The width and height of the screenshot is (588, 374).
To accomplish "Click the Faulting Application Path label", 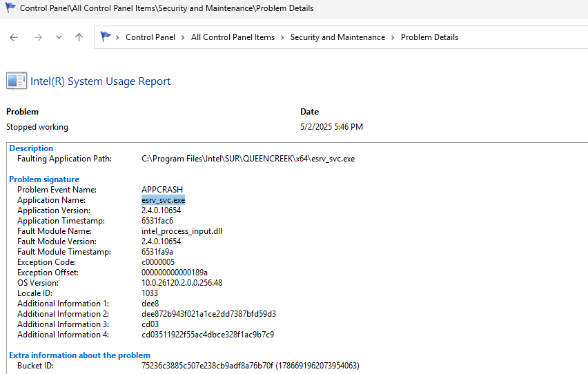I will 64,159.
